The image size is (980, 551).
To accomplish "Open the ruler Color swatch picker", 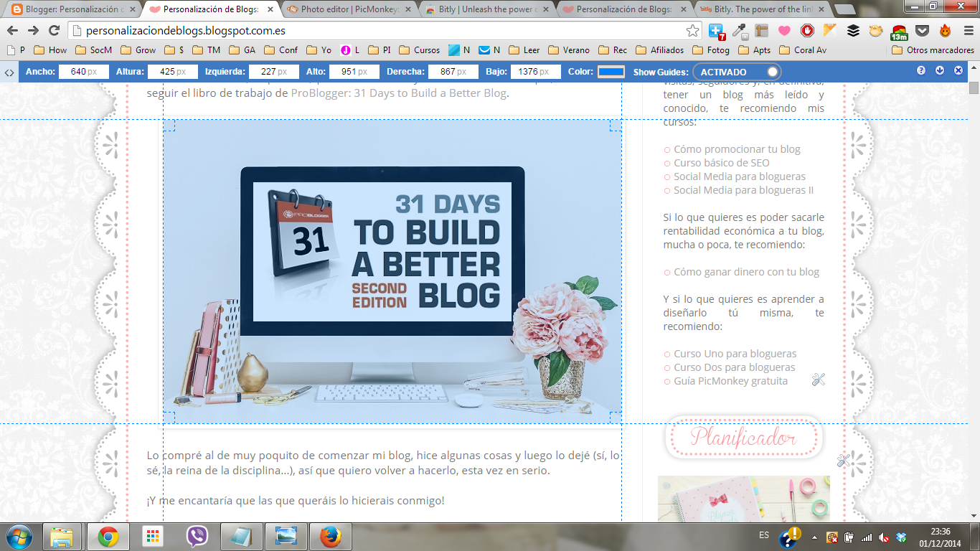I will click(611, 72).
